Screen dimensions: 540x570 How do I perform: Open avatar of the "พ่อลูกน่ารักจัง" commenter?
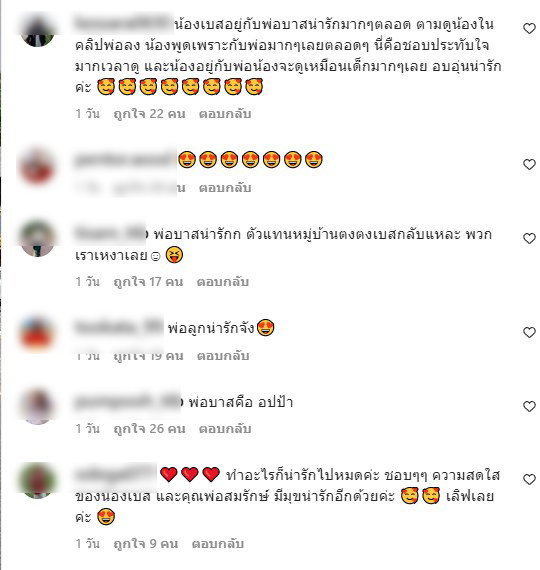pyautogui.click(x=37, y=333)
